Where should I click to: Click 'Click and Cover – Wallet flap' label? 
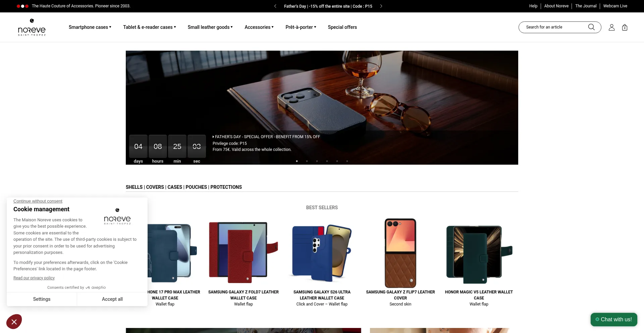pyautogui.click(x=322, y=304)
